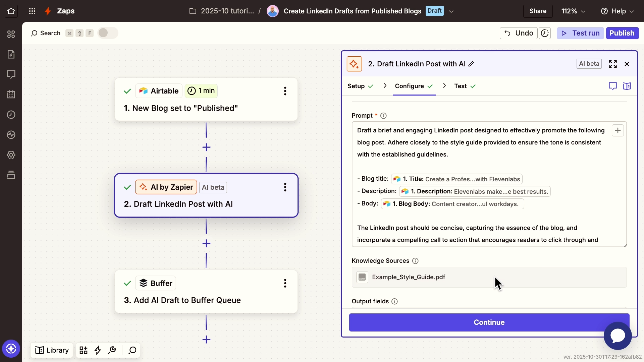Open the Help menu chevron

click(632, 11)
